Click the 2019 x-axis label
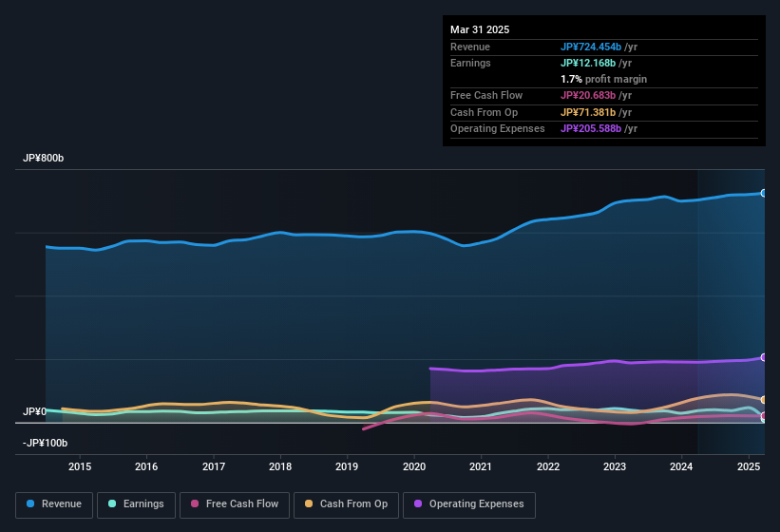This screenshot has width=780, height=532. click(x=347, y=466)
